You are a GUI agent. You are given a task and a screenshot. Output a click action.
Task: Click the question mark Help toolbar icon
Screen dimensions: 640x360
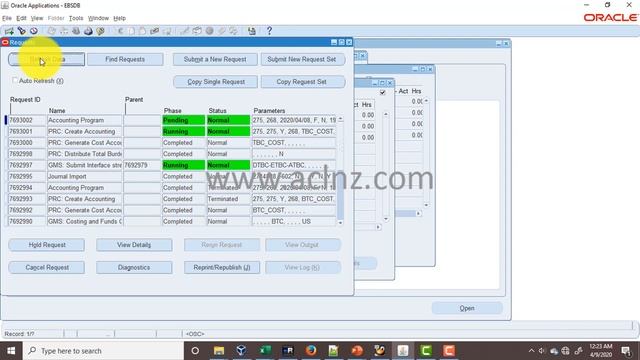point(269,31)
